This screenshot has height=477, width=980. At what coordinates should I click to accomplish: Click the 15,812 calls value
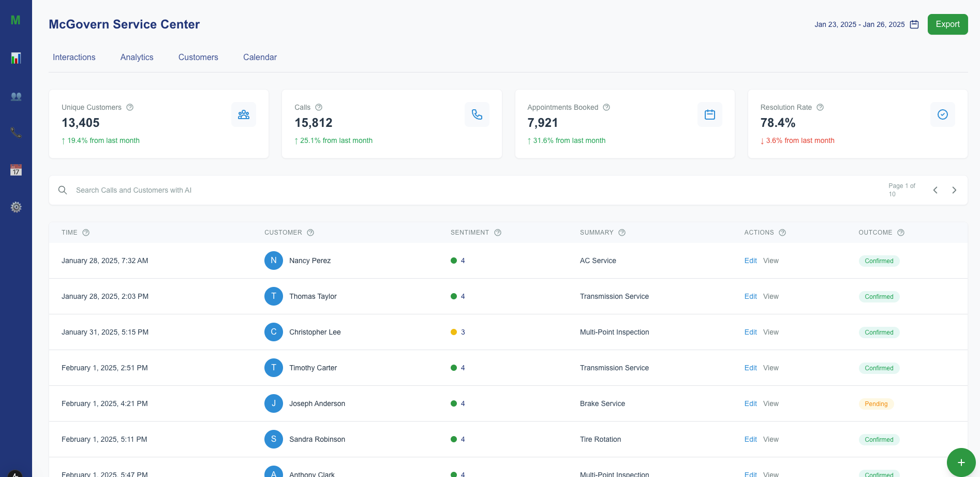[x=314, y=123]
